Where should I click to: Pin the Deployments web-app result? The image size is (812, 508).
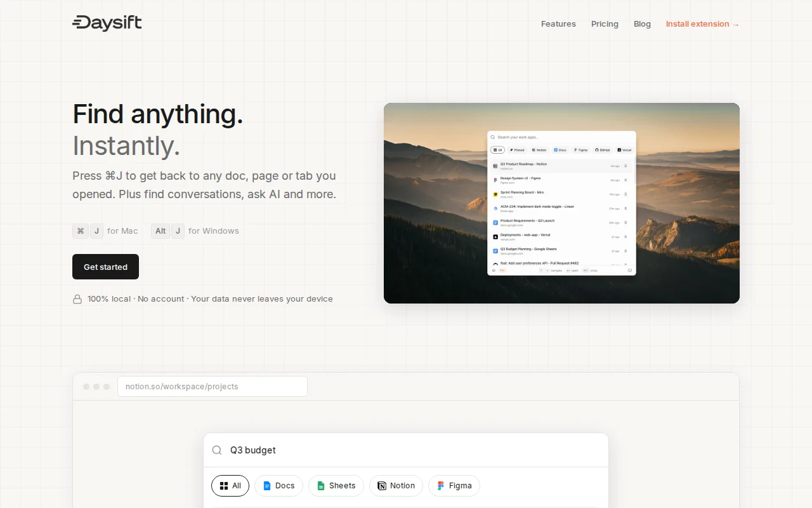point(625,237)
